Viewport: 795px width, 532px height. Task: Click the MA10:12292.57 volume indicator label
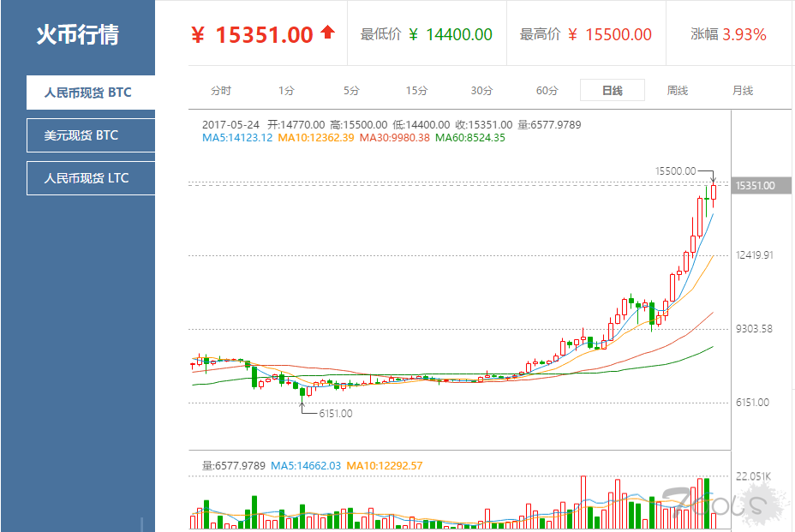384,465
